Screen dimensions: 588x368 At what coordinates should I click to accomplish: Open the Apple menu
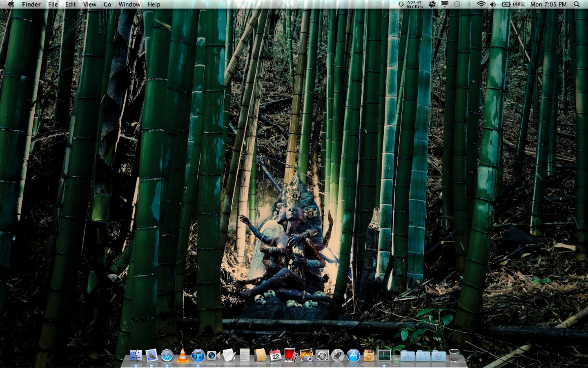tap(11, 4)
